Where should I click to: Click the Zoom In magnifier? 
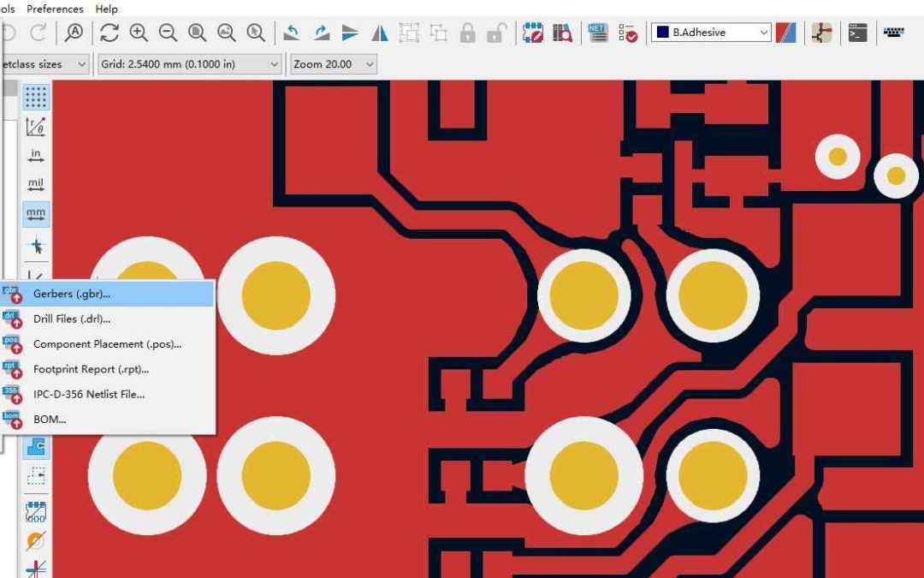point(139,33)
